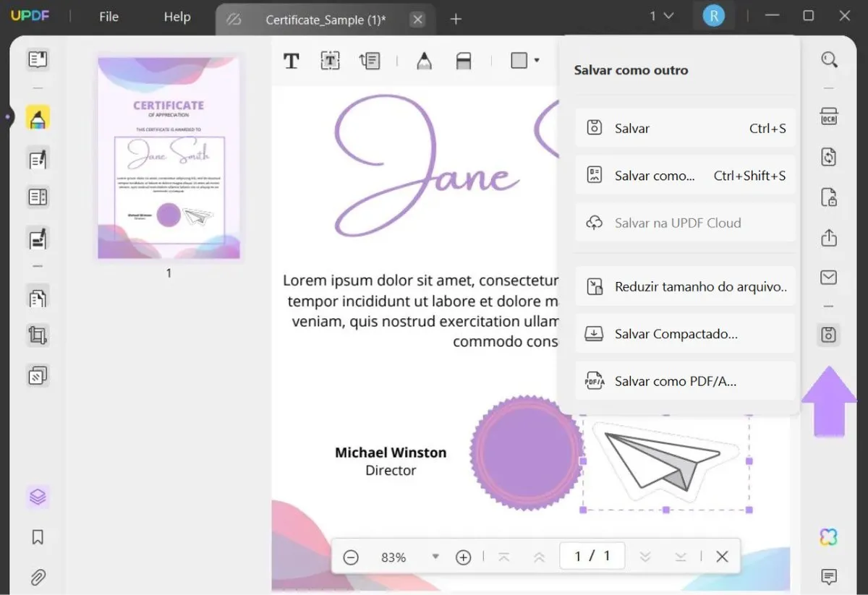Open the File menu
The image size is (868, 595).
(x=109, y=17)
